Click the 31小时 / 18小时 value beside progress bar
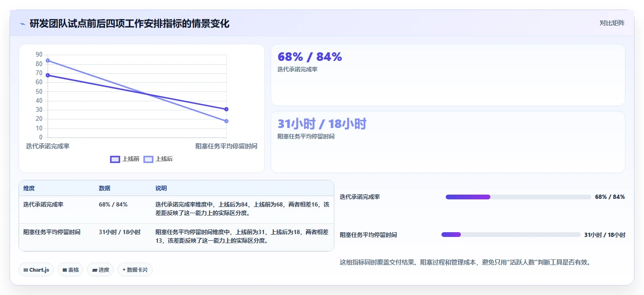Viewport: 644px width, 295px height. click(x=605, y=235)
